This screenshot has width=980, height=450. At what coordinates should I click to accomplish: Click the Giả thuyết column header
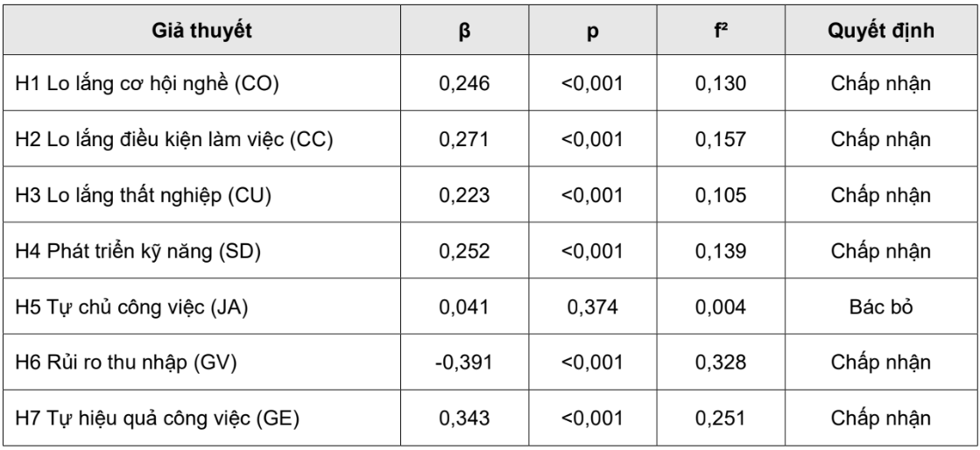[x=201, y=30]
